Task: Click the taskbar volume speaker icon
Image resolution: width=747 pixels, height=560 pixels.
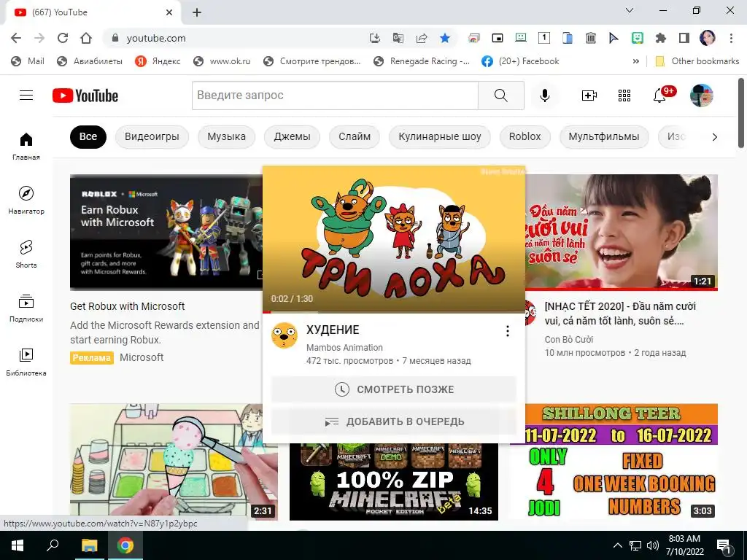Action: pyautogui.click(x=653, y=545)
